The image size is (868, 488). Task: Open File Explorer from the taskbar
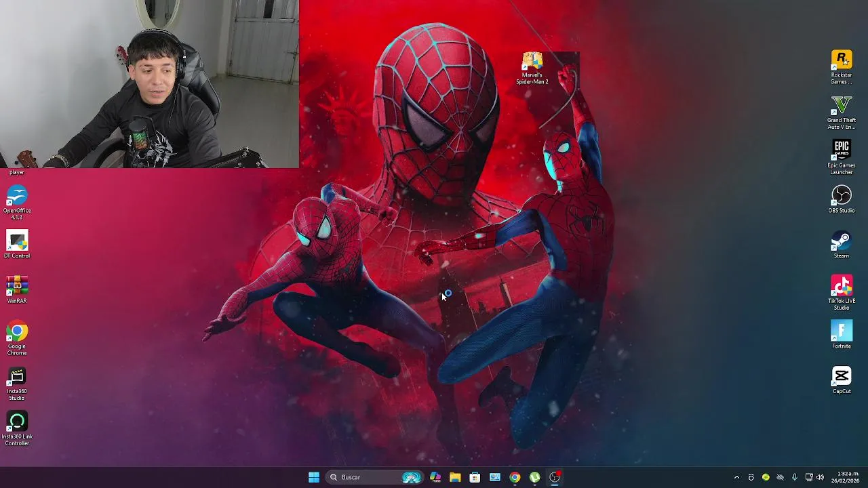click(x=455, y=477)
